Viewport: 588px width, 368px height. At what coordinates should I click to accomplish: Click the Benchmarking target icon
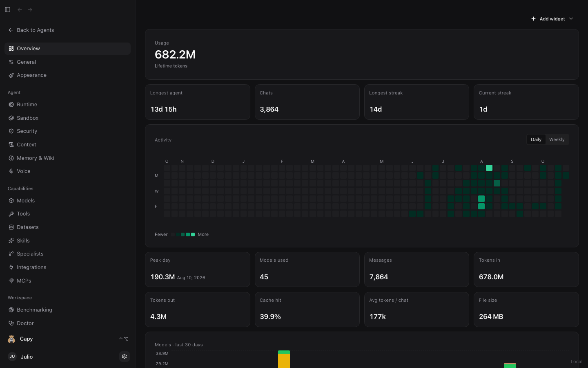pyautogui.click(x=11, y=310)
